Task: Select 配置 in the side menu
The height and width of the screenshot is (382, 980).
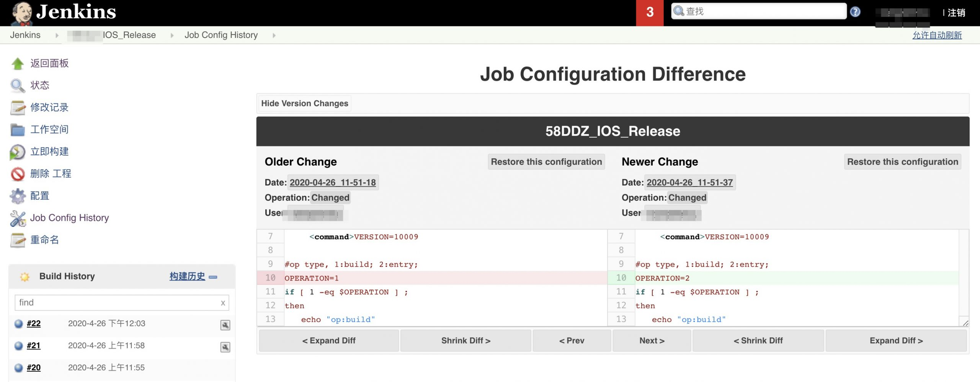Action: point(40,196)
